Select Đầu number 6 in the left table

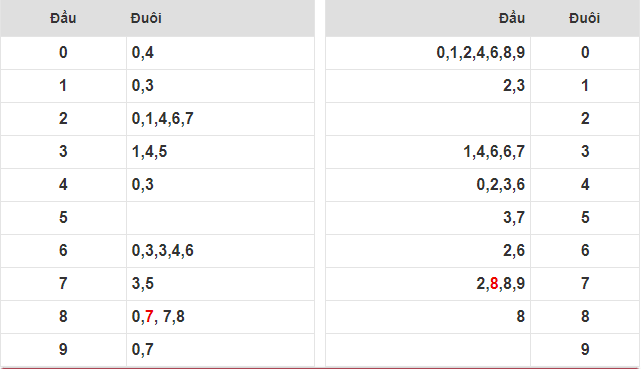(63, 250)
